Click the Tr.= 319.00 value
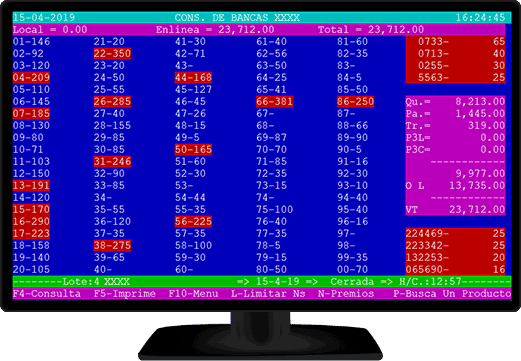 point(455,126)
